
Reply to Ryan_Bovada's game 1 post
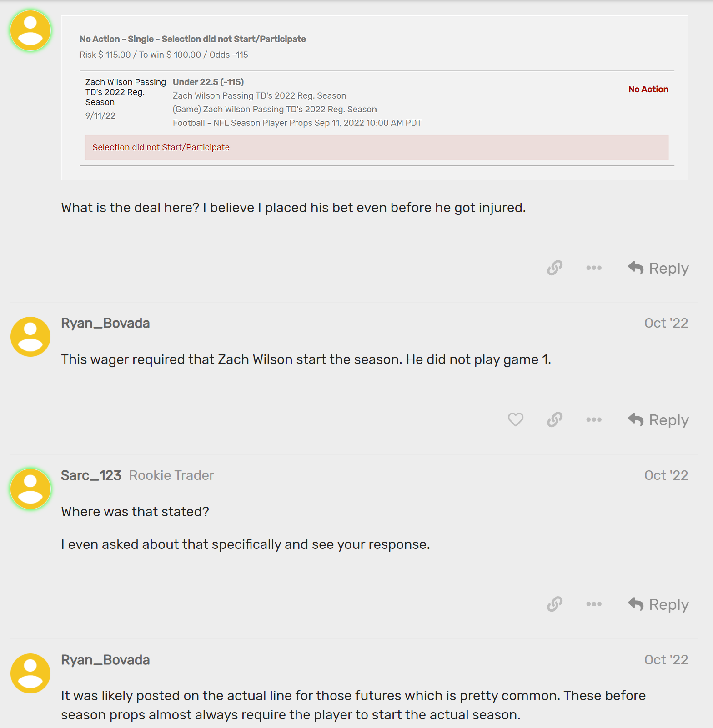658,420
